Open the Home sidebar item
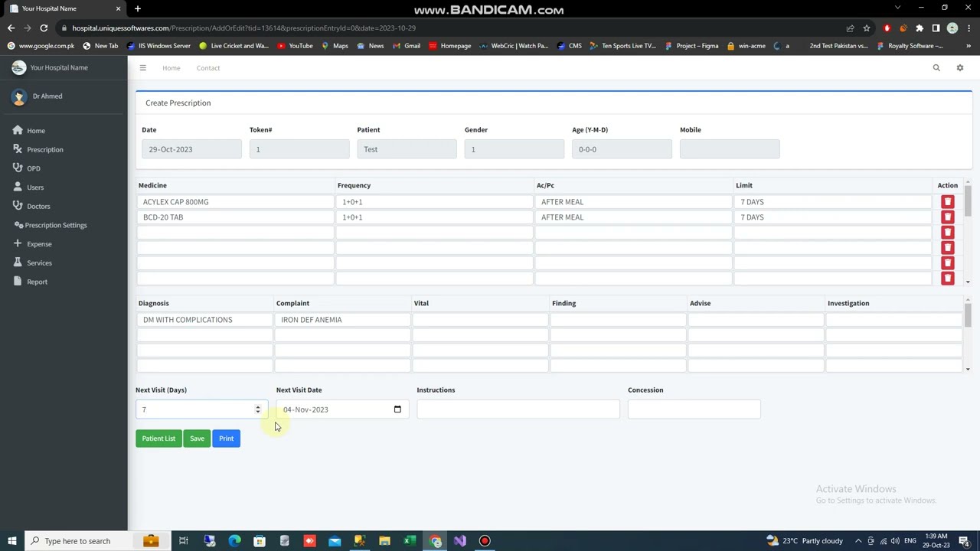 pos(36,131)
